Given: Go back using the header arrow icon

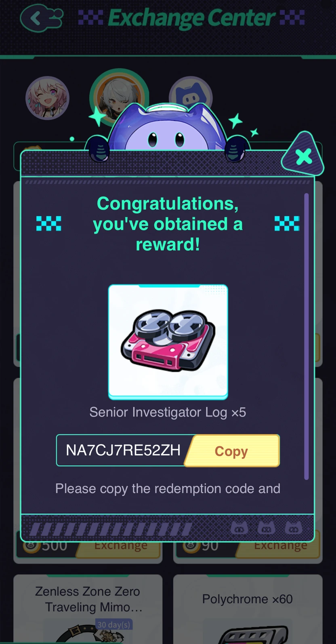Looking at the screenshot, I should click(41, 19).
